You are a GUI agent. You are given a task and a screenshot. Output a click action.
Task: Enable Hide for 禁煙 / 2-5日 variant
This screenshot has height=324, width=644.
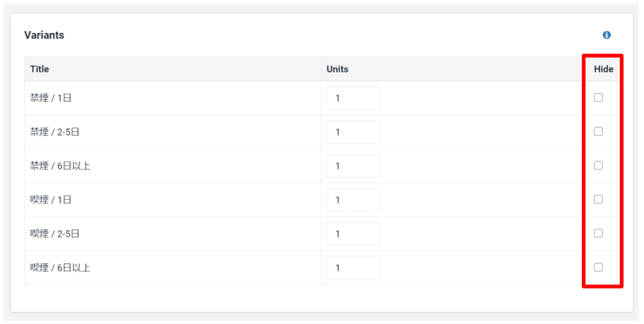tap(598, 131)
